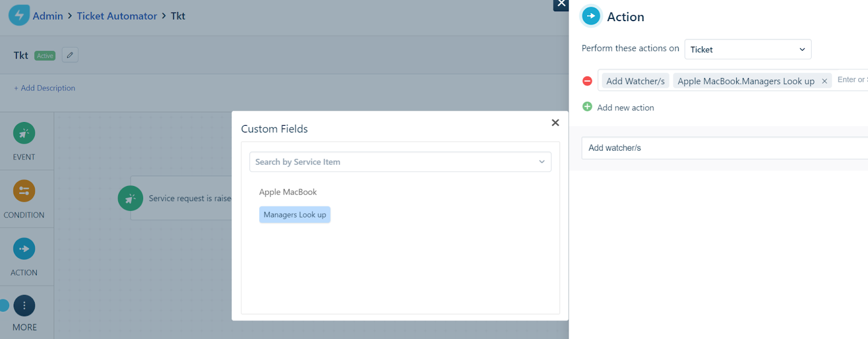Click the Tkt breadcrumb text
The image size is (868, 339).
coord(178,16)
